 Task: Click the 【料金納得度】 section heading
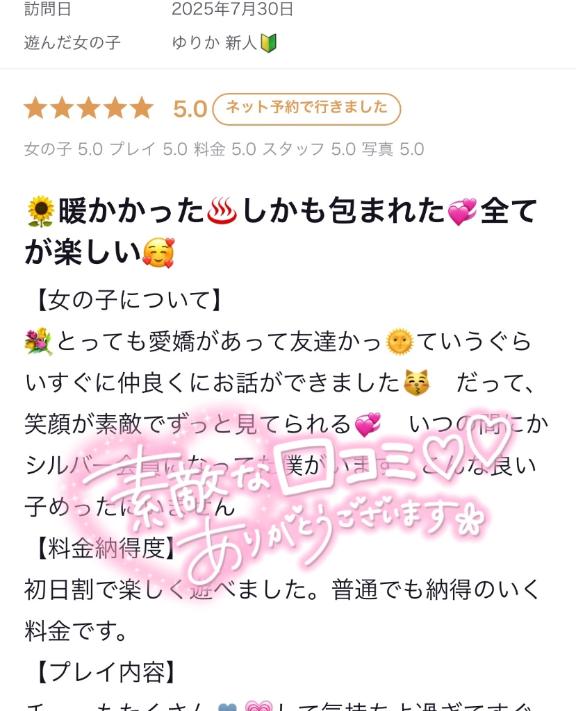tap(104, 548)
